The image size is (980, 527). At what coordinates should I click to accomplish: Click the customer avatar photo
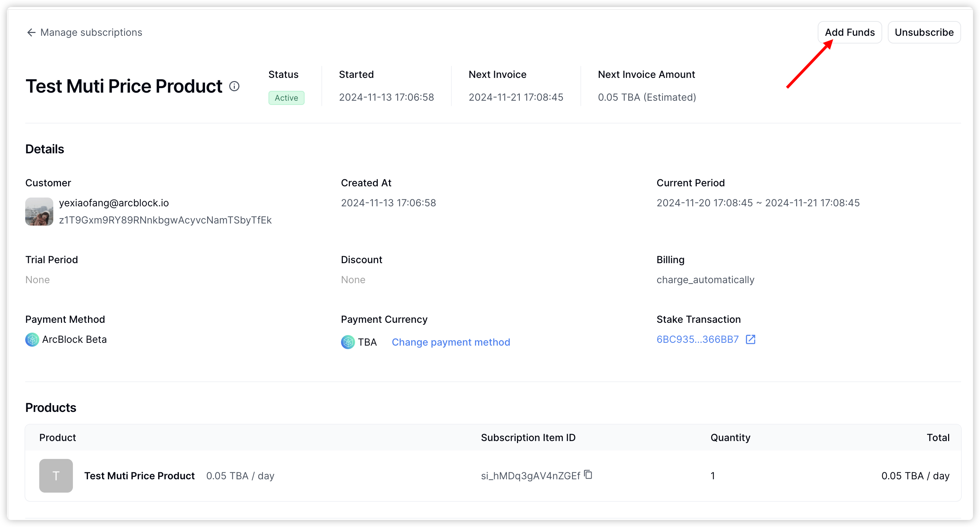pyautogui.click(x=39, y=212)
